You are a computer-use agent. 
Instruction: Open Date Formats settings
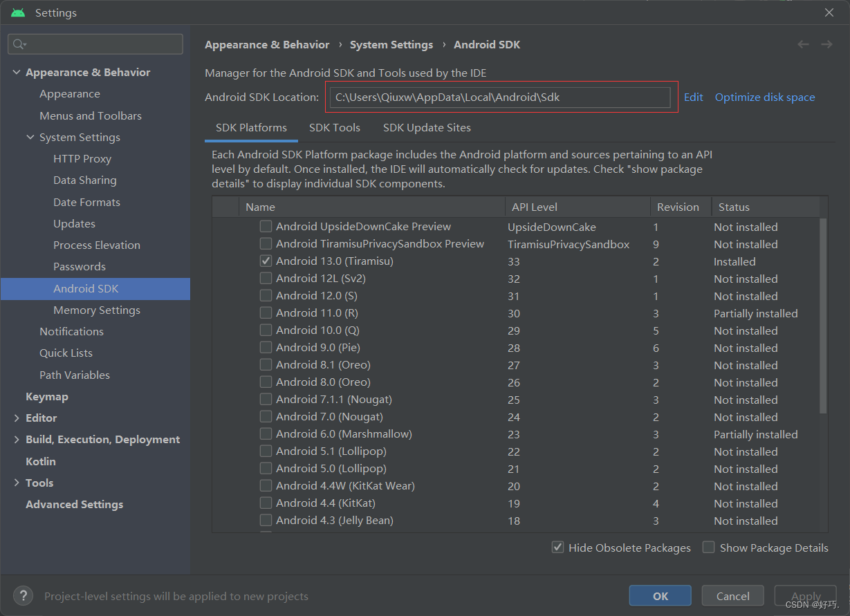[x=86, y=202]
